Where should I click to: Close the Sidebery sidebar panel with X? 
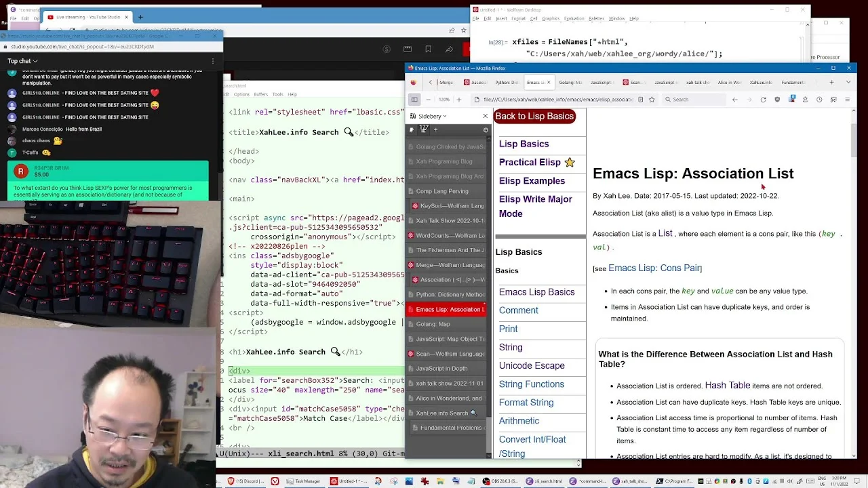485,116
